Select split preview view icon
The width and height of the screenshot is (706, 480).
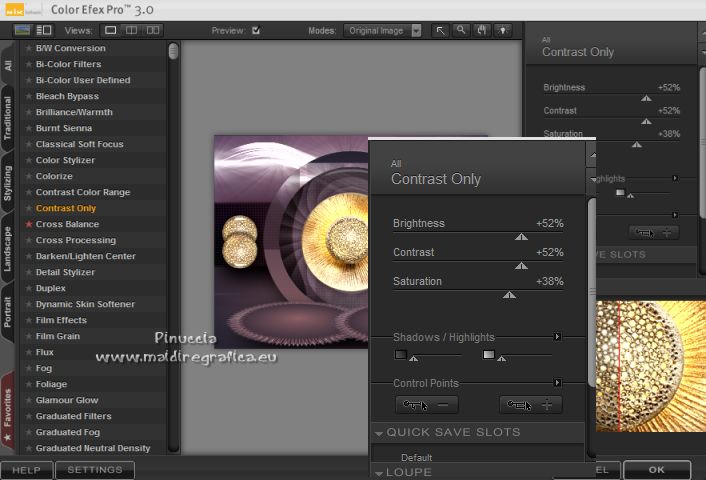(131, 30)
